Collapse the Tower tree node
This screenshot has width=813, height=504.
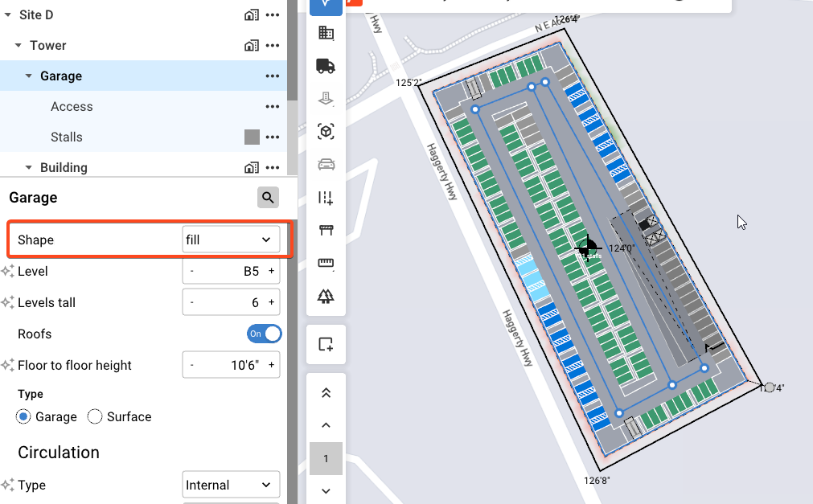click(18, 46)
